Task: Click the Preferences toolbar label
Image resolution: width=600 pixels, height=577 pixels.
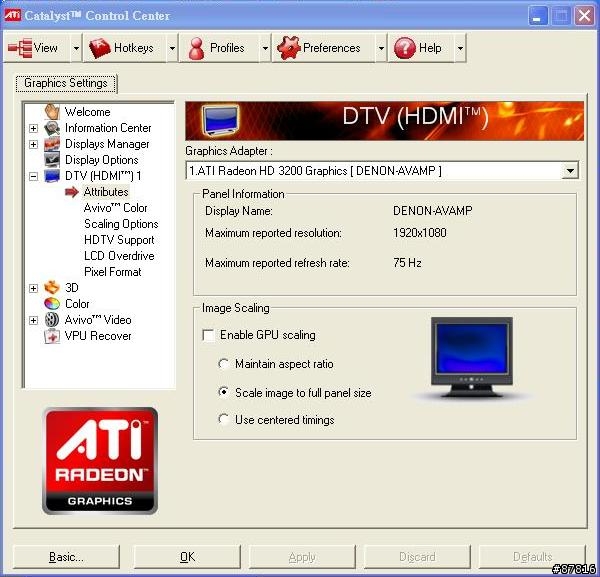Action: pos(331,48)
